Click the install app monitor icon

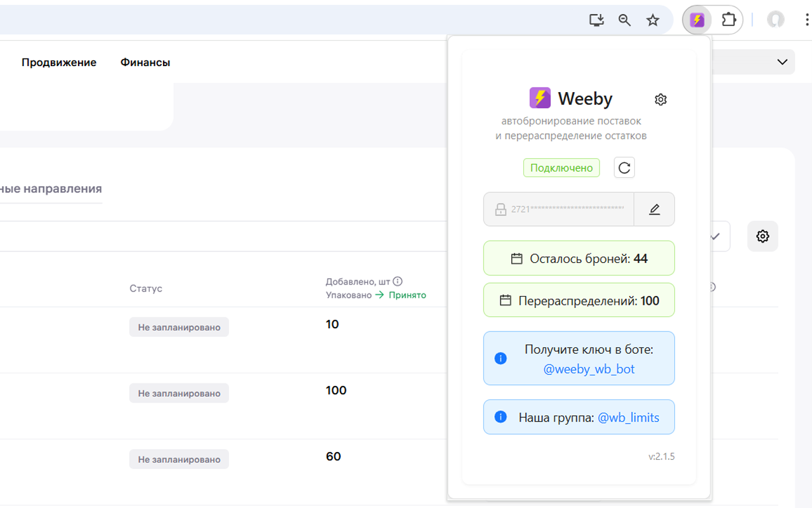(x=596, y=20)
